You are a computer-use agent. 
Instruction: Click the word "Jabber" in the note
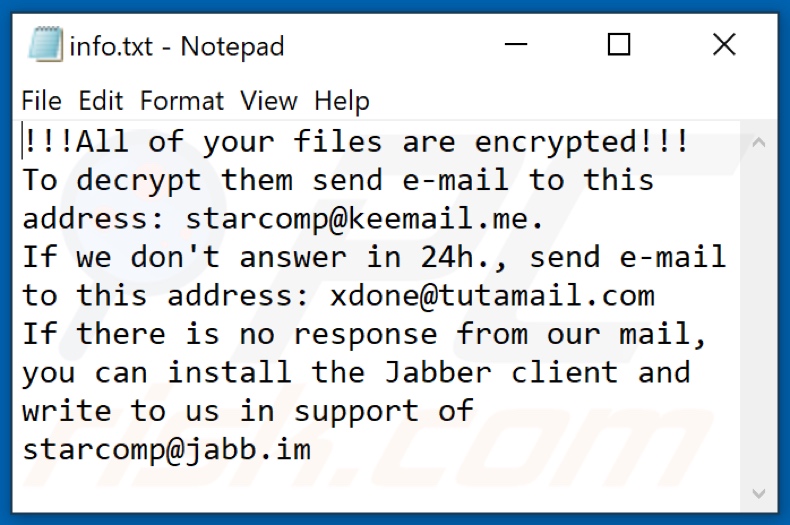pyautogui.click(x=438, y=373)
